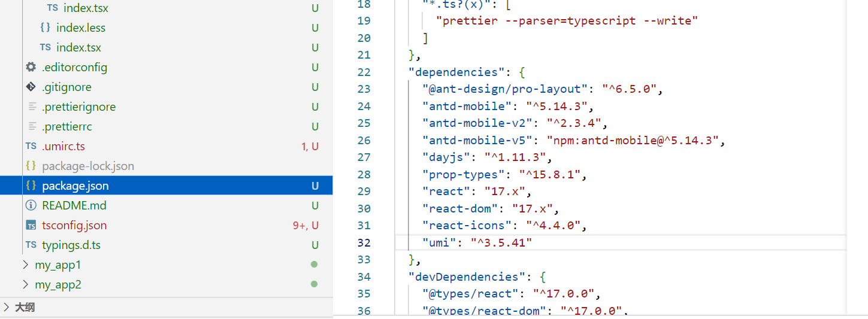Open the typings.d.ts file
The image size is (868, 319).
coord(71,245)
